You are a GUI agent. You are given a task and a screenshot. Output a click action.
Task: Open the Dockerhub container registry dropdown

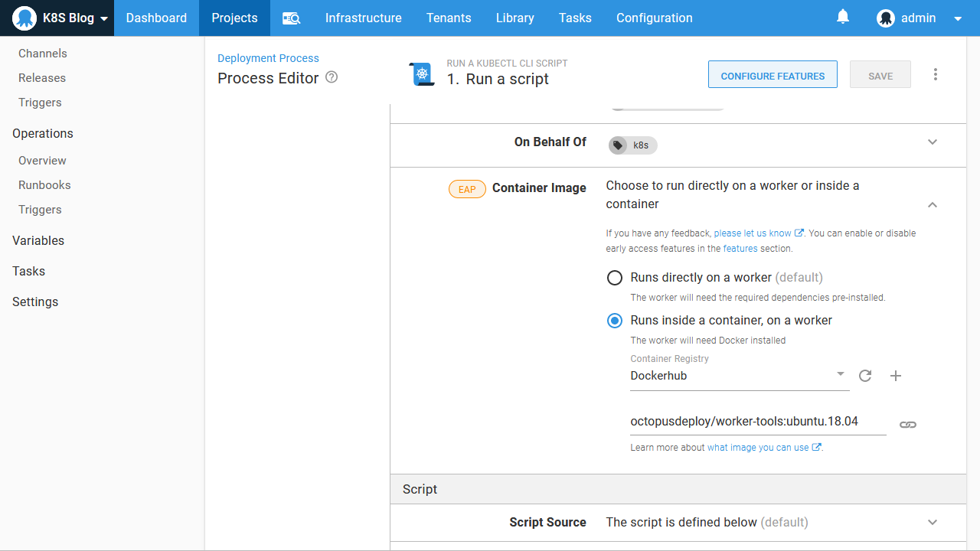(x=739, y=376)
